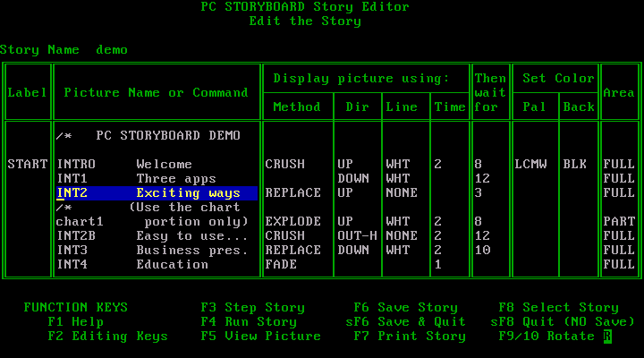Select wait value 12 in INT1 row
644x358 pixels.
point(482,179)
